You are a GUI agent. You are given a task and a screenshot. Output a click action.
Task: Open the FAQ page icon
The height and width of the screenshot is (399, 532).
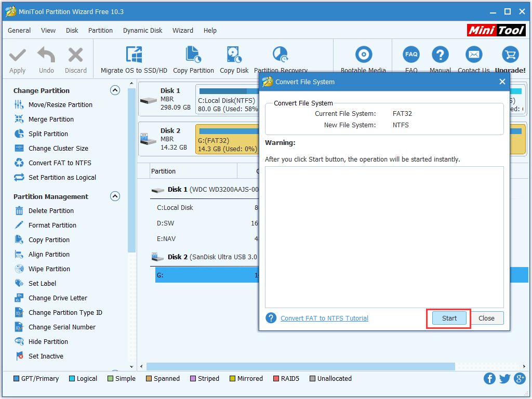click(411, 54)
